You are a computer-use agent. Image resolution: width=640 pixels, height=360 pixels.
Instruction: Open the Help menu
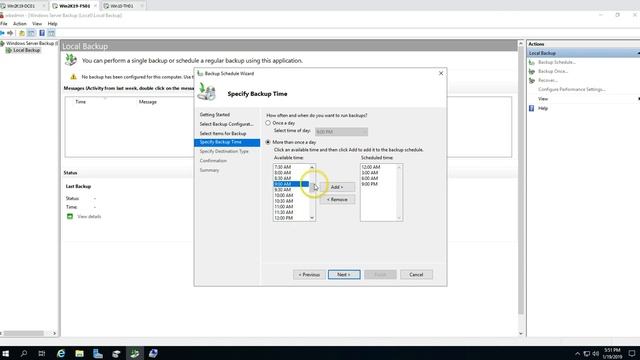(x=52, y=24)
